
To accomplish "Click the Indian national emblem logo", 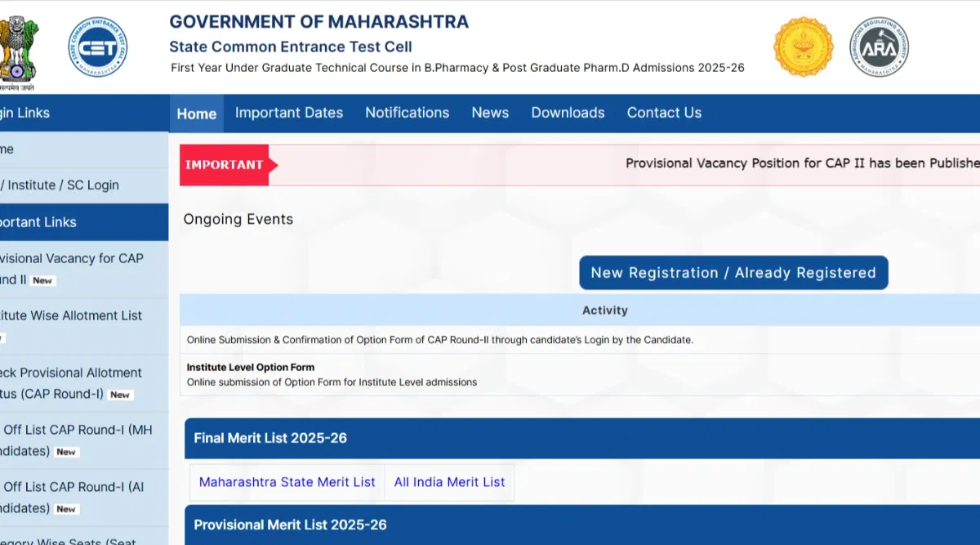I will coord(18,47).
